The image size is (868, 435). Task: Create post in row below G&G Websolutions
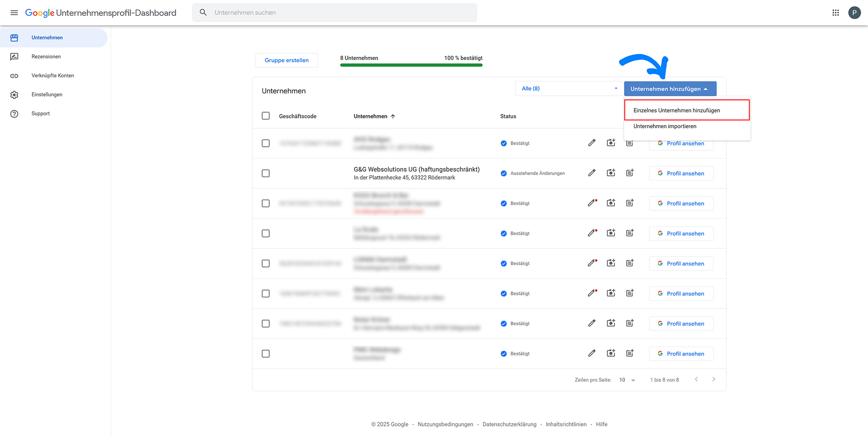[x=630, y=203]
